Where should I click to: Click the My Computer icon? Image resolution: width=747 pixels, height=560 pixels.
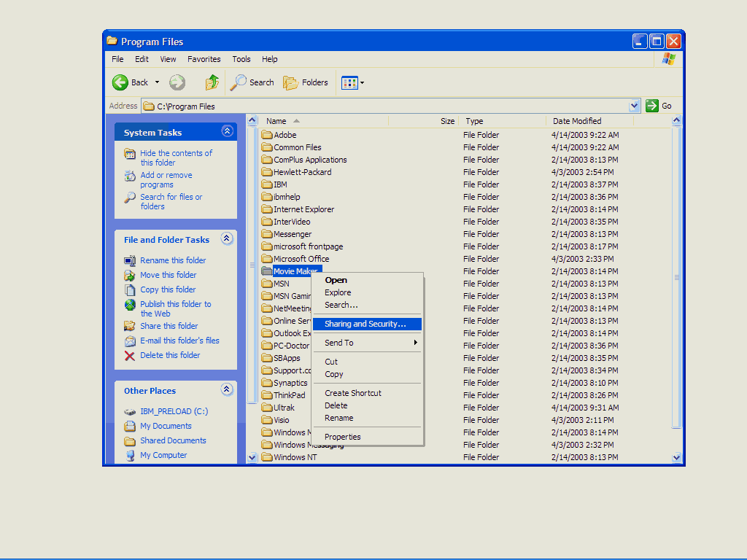point(130,456)
